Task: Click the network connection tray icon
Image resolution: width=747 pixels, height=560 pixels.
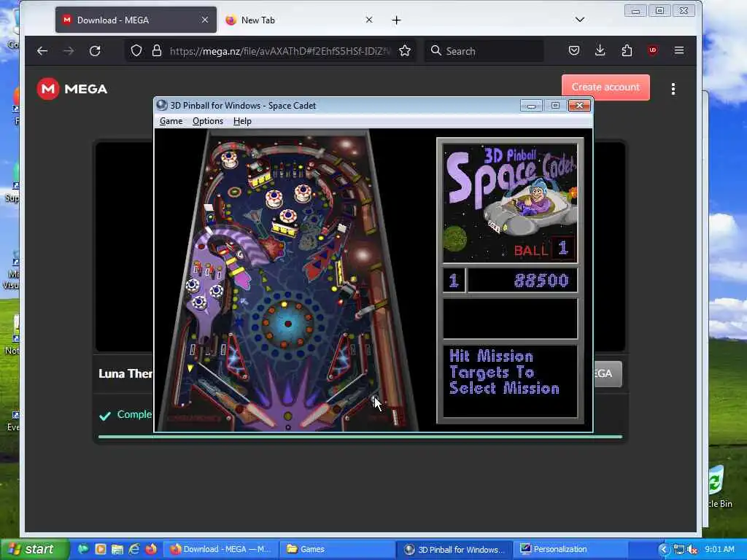Action: (679, 550)
